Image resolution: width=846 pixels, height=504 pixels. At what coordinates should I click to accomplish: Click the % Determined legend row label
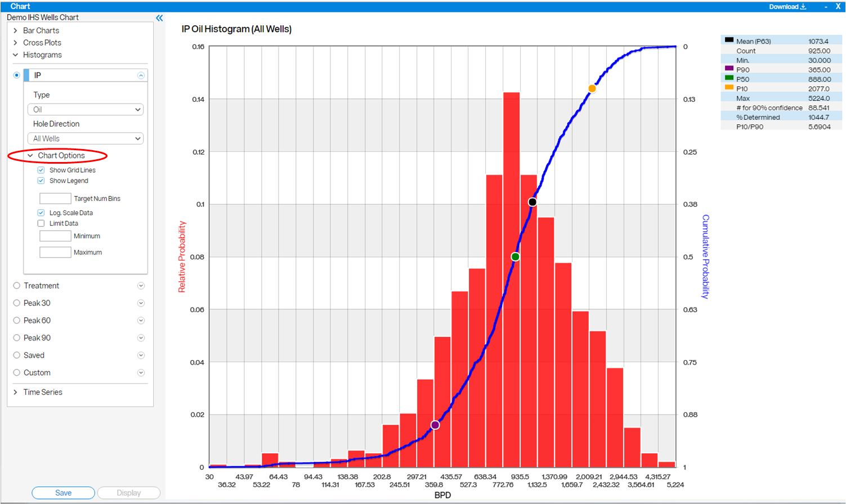coord(758,118)
